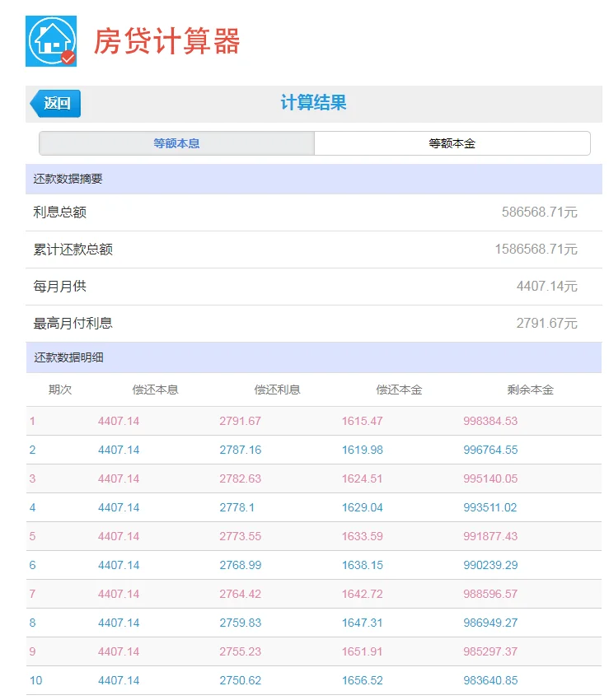The width and height of the screenshot is (609, 700).
Task: Switch to the 等额本息 tab
Action: pos(176,143)
